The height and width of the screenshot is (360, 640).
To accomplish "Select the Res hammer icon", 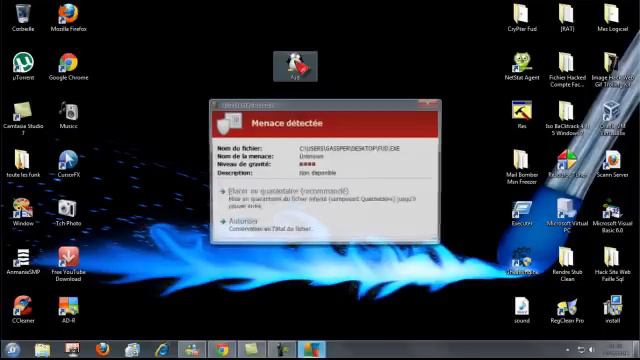I will click(x=522, y=115).
